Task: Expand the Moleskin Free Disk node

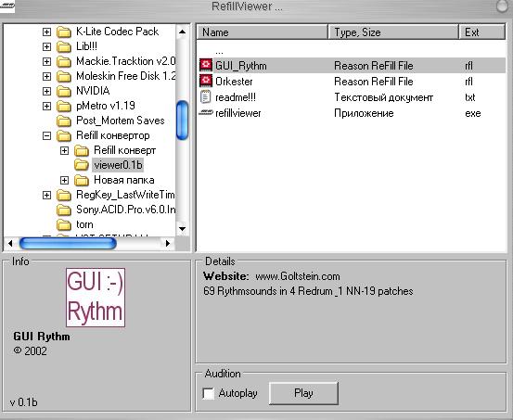Action: pyautogui.click(x=46, y=76)
